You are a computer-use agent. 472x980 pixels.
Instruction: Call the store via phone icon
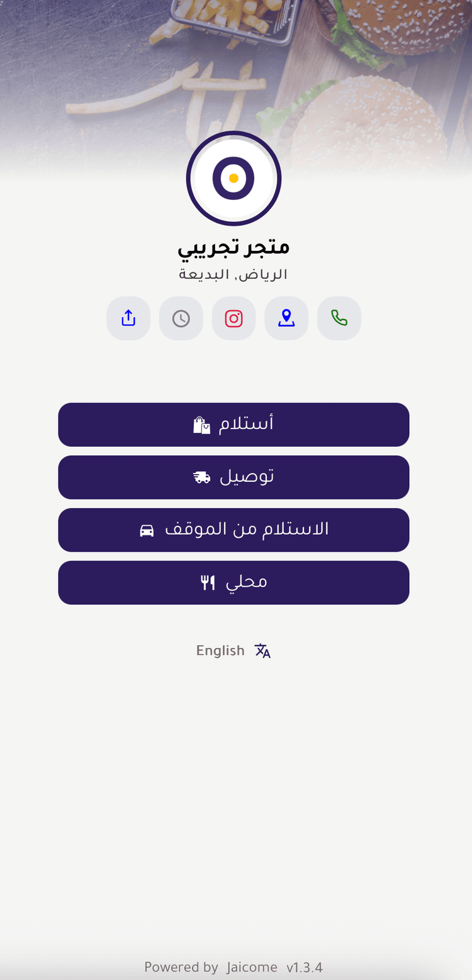tap(339, 318)
